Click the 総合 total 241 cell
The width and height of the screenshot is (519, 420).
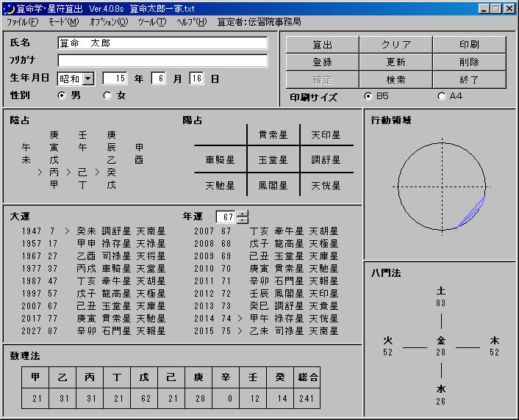pyautogui.click(x=307, y=399)
